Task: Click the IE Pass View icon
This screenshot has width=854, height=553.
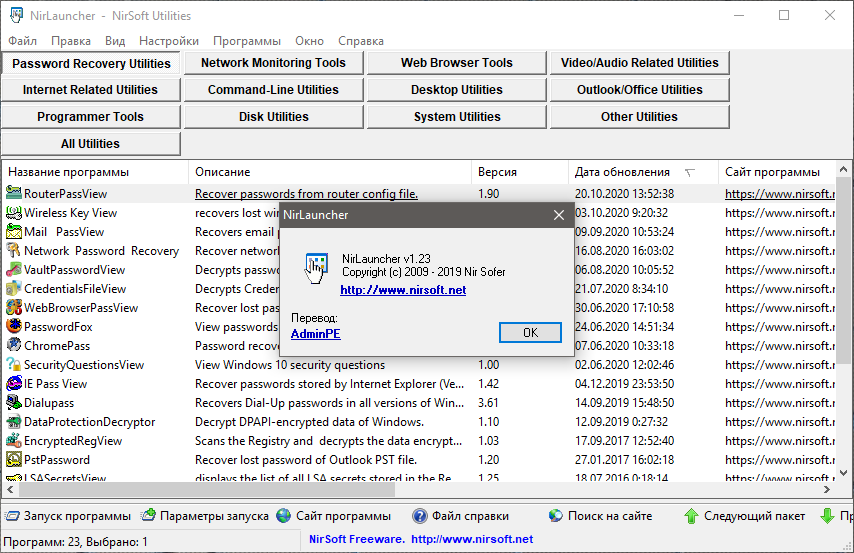Action: click(14, 383)
